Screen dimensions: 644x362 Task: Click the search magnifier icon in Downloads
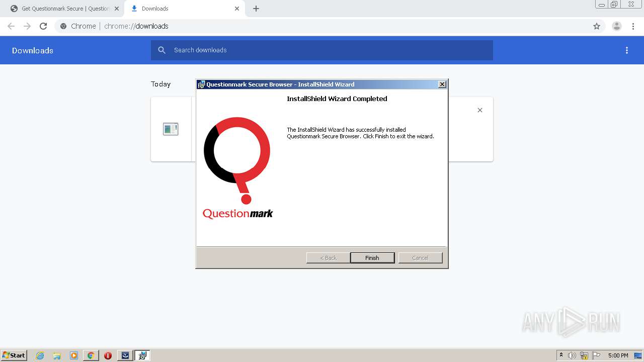click(162, 50)
